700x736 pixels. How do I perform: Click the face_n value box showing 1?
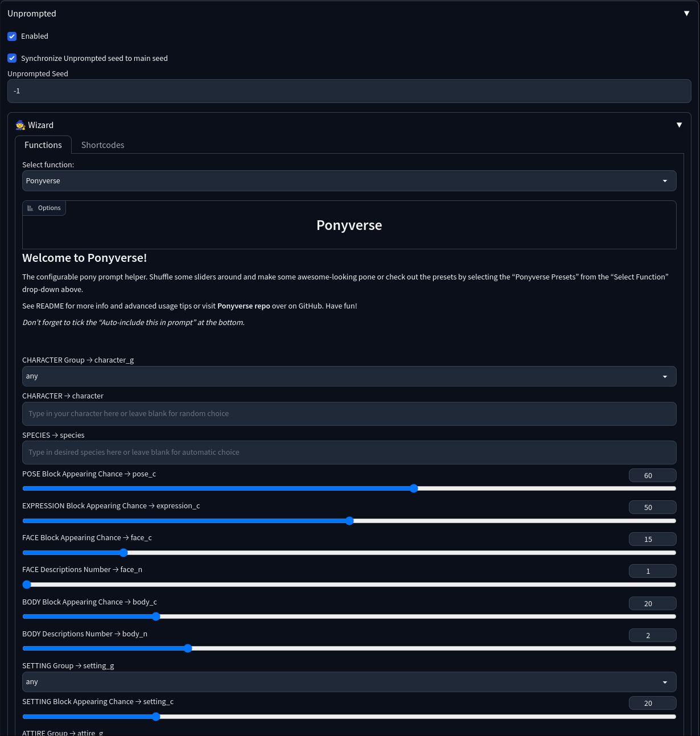coord(653,571)
